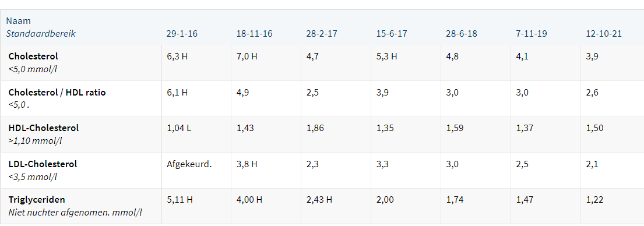The image size is (644, 226).
Task: Select the 5,11 H triglyceriden value
Action: coord(180,200)
